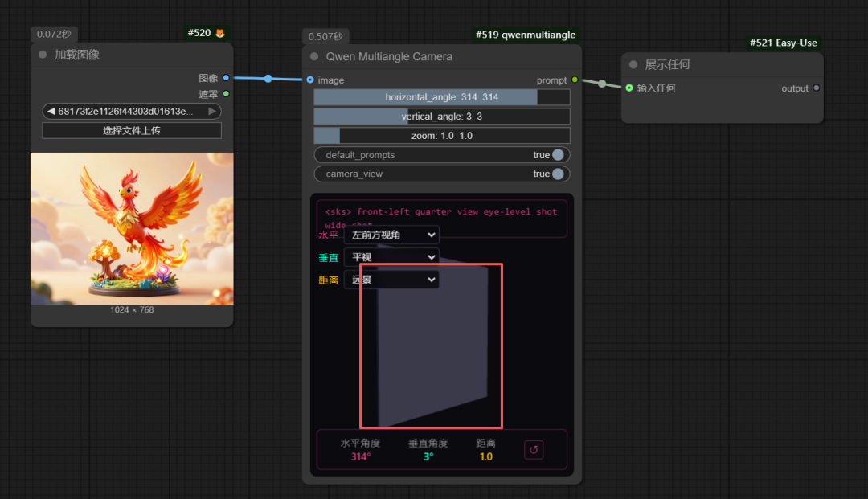Toggle the default_prompts switch
The image size is (868, 499).
(557, 155)
